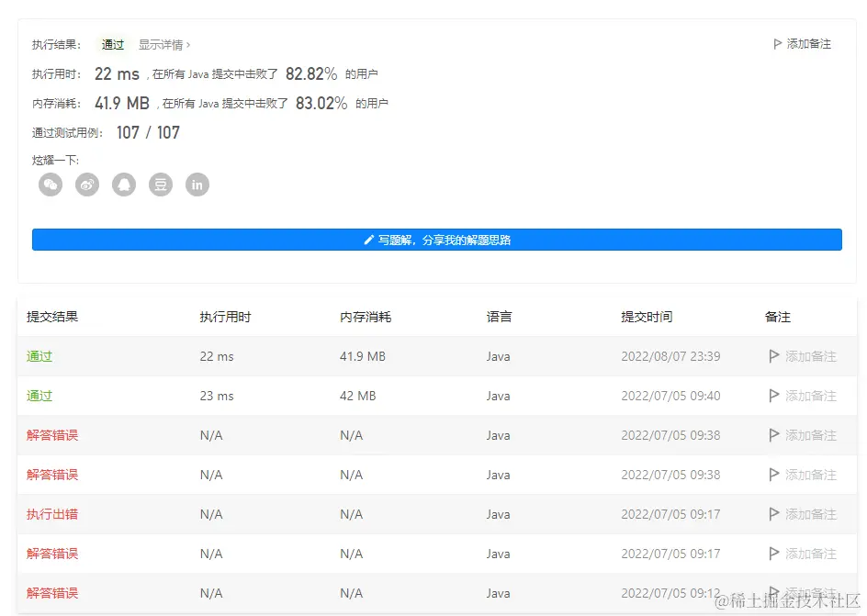Expand 显示详情 details link
This screenshot has width=867, height=616.
[164, 45]
